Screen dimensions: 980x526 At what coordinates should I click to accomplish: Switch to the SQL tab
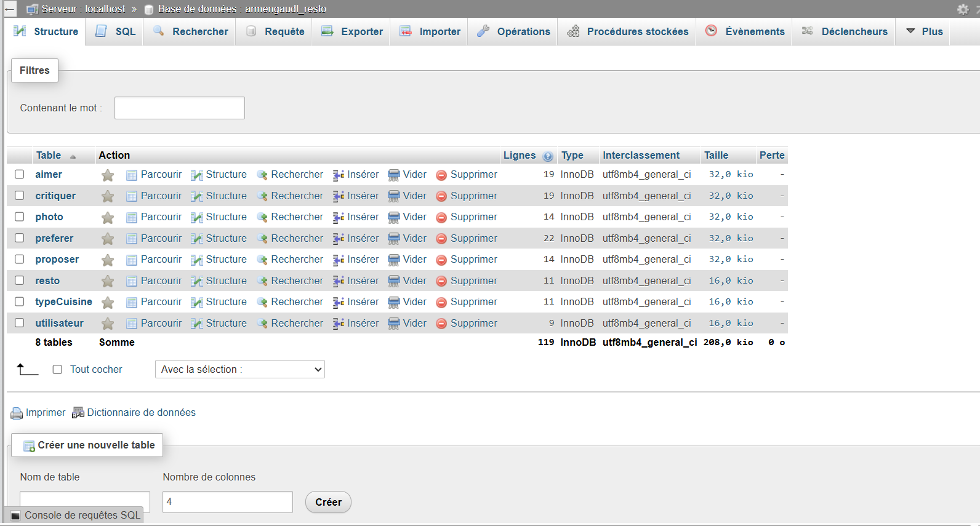116,31
